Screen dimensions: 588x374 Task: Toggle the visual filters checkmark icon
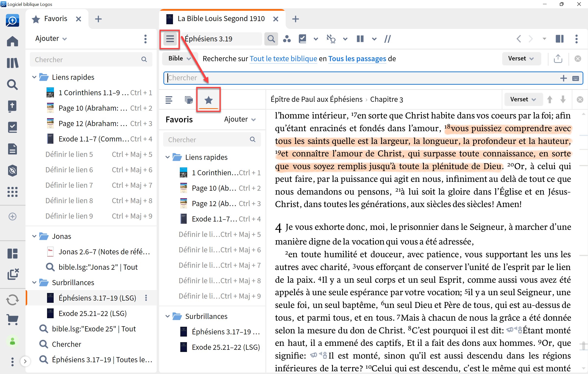(x=303, y=39)
